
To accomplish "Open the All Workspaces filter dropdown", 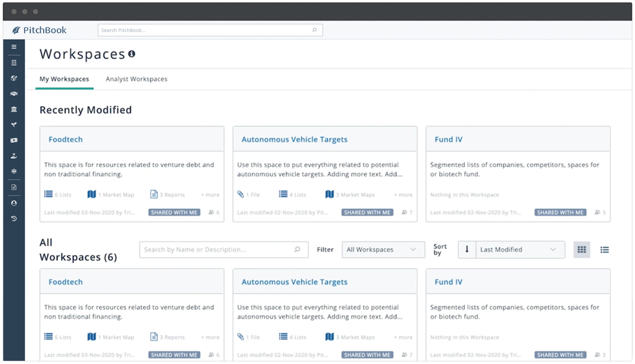I will (x=383, y=250).
